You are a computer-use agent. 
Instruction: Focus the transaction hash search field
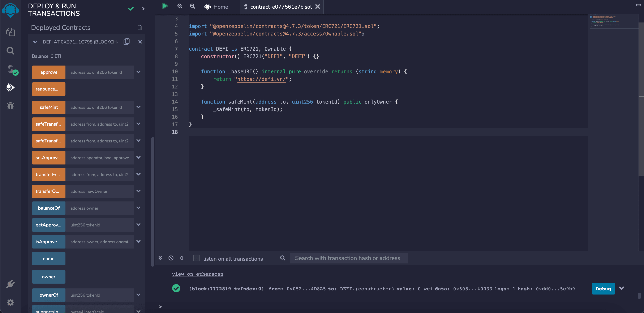[349, 258]
